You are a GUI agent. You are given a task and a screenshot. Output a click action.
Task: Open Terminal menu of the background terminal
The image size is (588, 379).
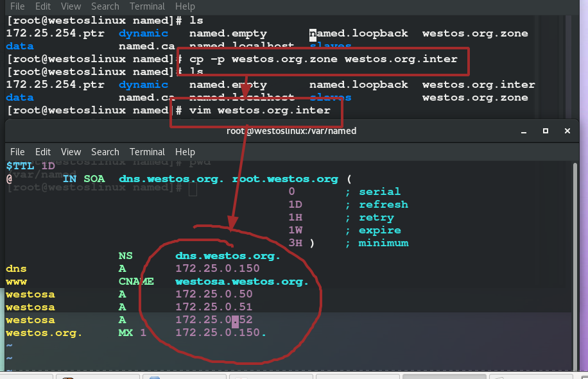click(147, 6)
